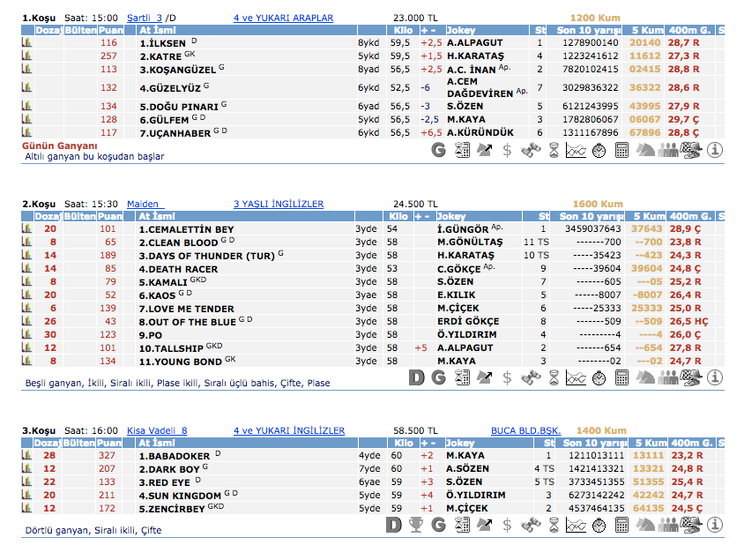Open the info icon for race 1
This screenshot has width=744, height=560.
(x=714, y=150)
